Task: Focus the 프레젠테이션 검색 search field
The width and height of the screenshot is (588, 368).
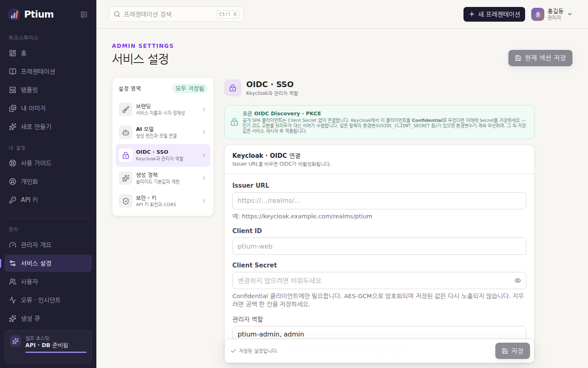Action: (x=176, y=14)
